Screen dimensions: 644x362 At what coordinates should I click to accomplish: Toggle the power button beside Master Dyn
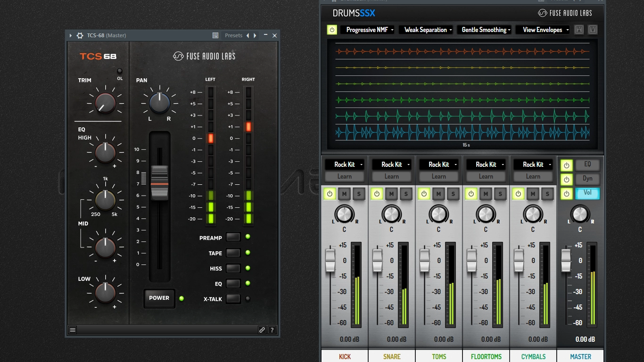(x=566, y=180)
